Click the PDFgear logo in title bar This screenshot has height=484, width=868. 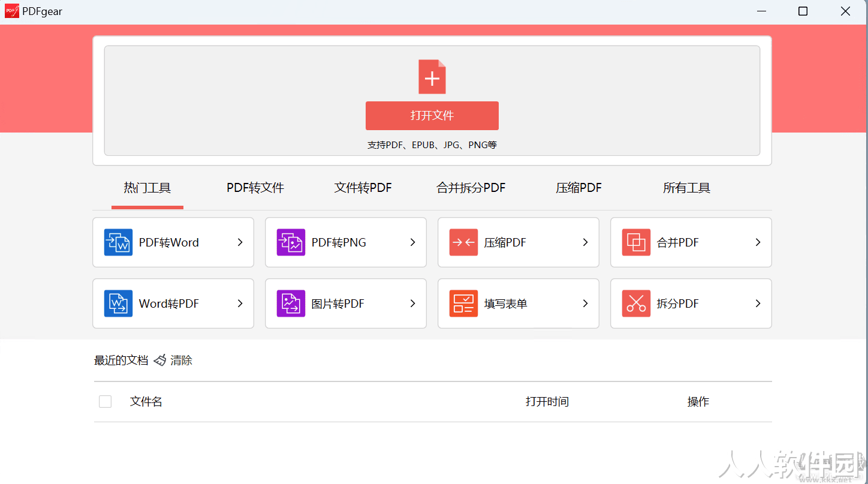tap(12, 11)
